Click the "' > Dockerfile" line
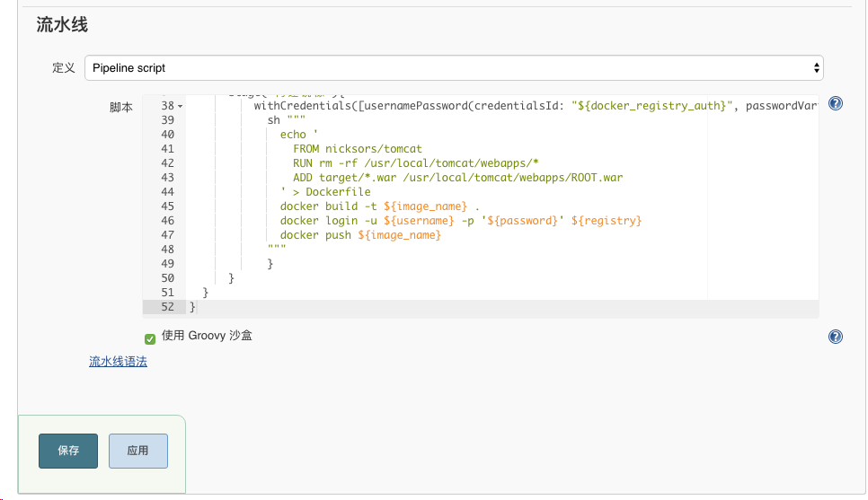The width and height of the screenshot is (868, 500). point(325,192)
